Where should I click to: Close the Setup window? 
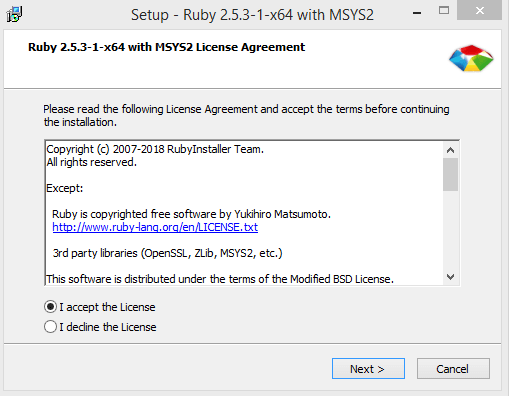click(x=480, y=10)
